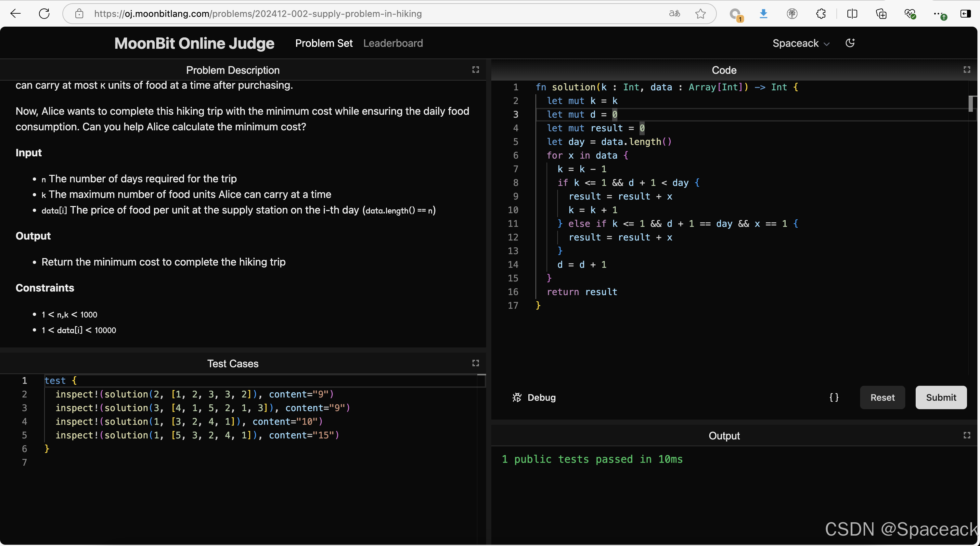
Task: Open the split screen browser icon
Action: (x=852, y=14)
